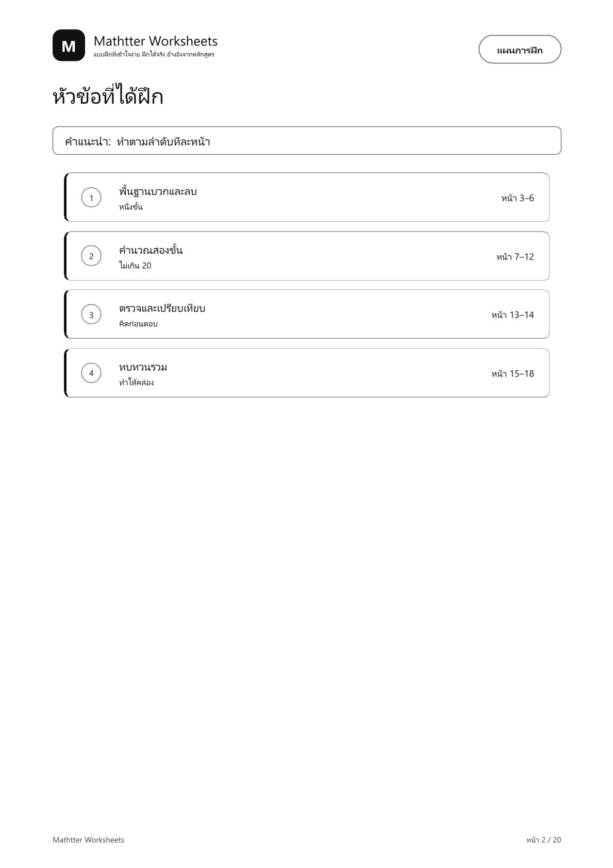
Task: Click the circled number 3 badge
Action: 91,315
